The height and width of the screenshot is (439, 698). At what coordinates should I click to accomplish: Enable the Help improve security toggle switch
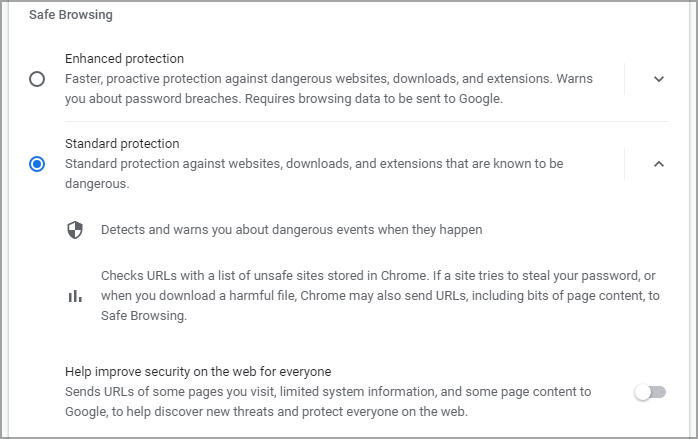click(650, 392)
